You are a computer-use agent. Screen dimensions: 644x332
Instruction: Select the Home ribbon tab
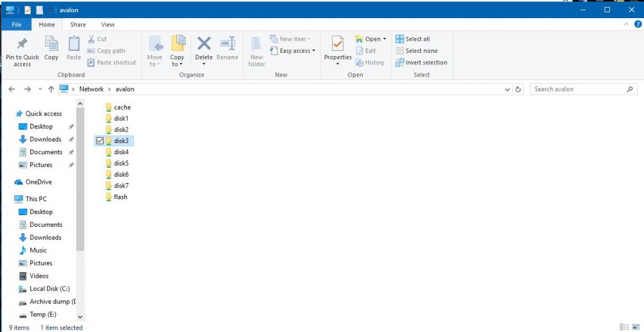(x=47, y=24)
